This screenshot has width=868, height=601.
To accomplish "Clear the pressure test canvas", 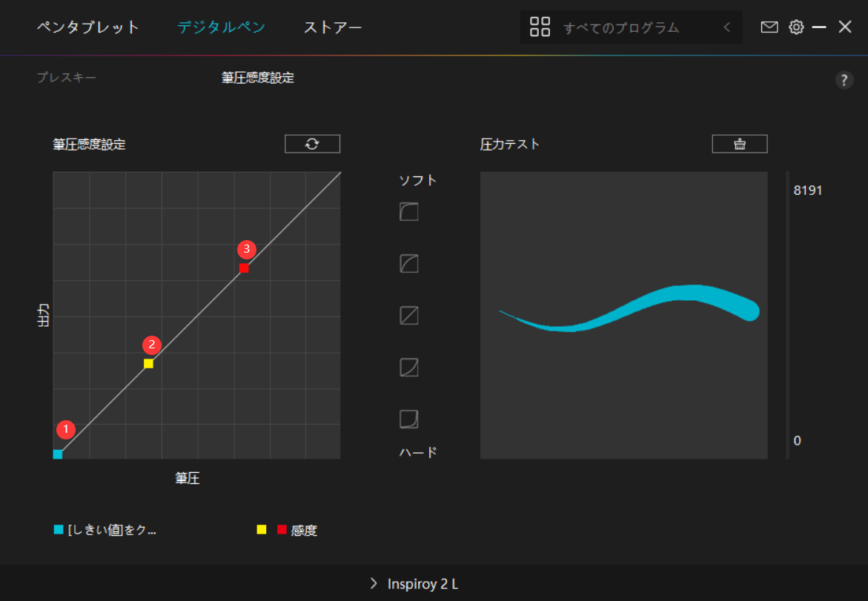I will (739, 144).
